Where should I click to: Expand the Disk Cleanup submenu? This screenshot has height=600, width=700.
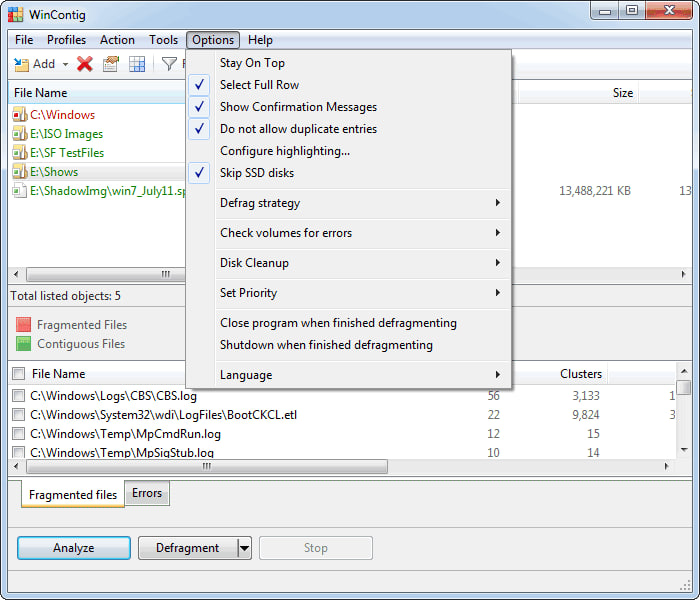pos(348,262)
